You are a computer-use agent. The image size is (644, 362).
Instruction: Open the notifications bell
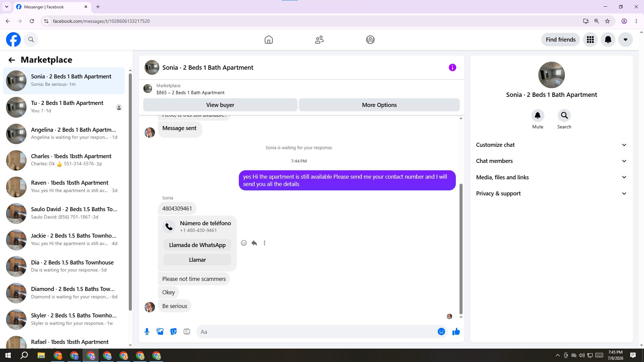(x=608, y=40)
